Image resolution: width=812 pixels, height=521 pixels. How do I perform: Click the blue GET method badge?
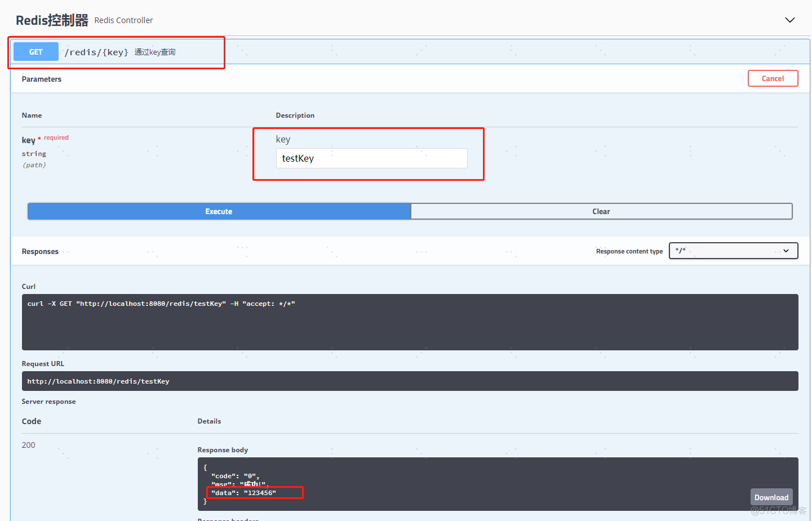tap(36, 52)
